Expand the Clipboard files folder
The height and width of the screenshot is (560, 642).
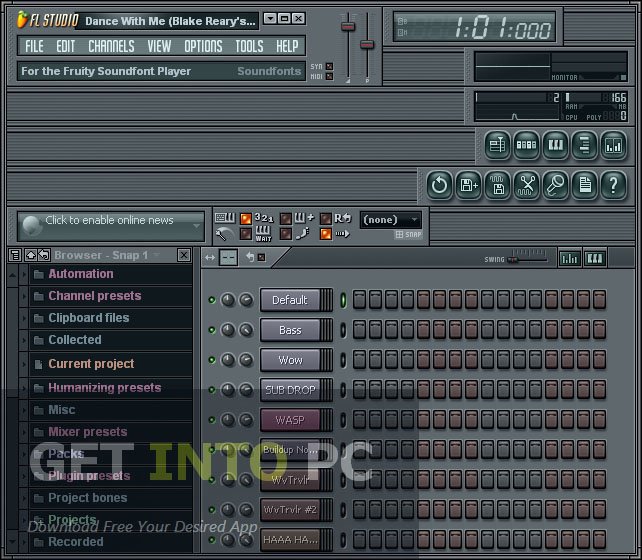24,318
